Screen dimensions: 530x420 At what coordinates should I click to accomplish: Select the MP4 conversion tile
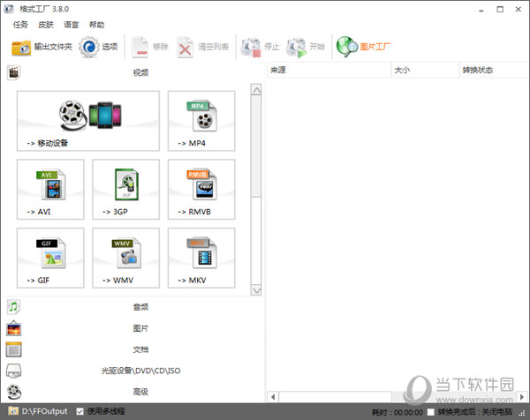click(201, 121)
